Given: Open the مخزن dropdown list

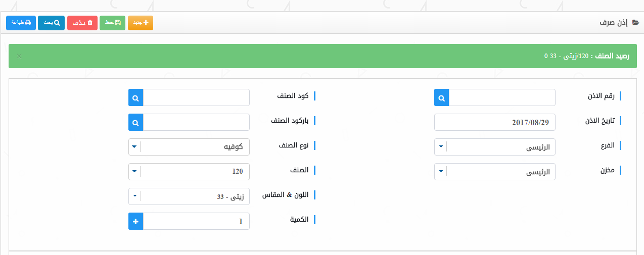Looking at the screenshot, I should [x=441, y=172].
